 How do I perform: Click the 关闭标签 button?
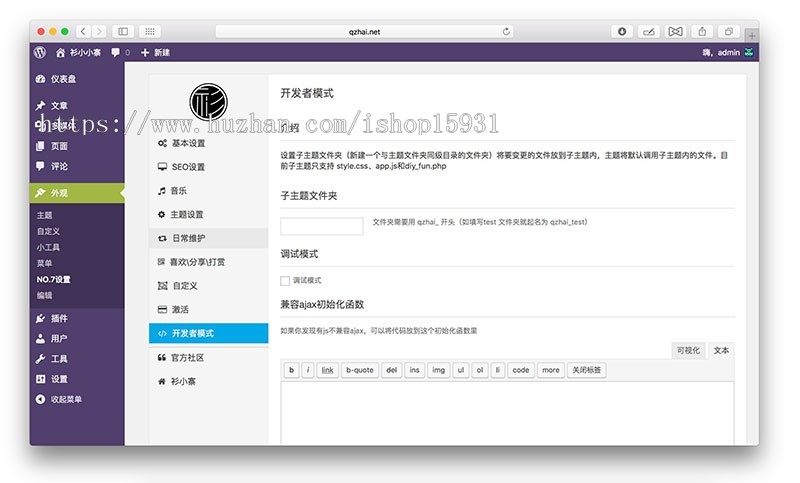click(x=586, y=370)
